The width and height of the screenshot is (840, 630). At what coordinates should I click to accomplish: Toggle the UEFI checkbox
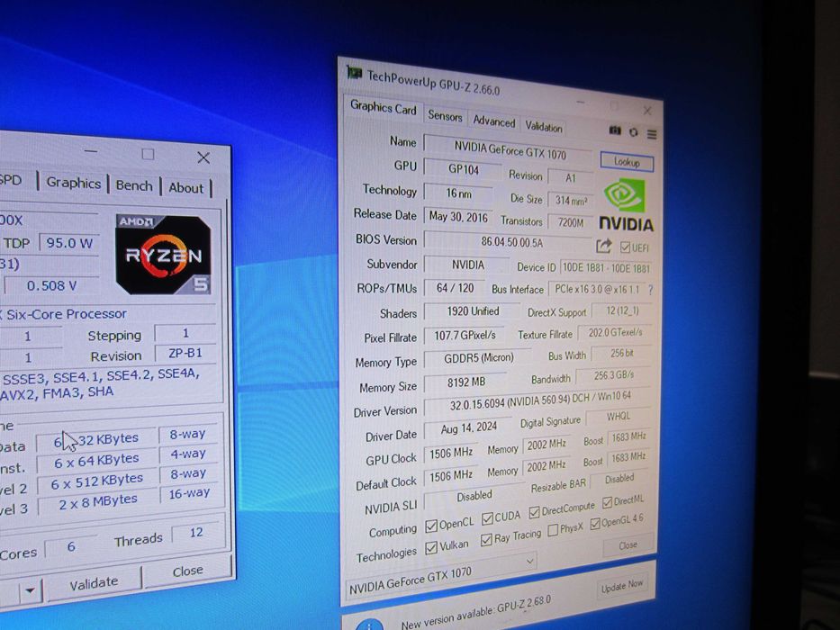625,247
